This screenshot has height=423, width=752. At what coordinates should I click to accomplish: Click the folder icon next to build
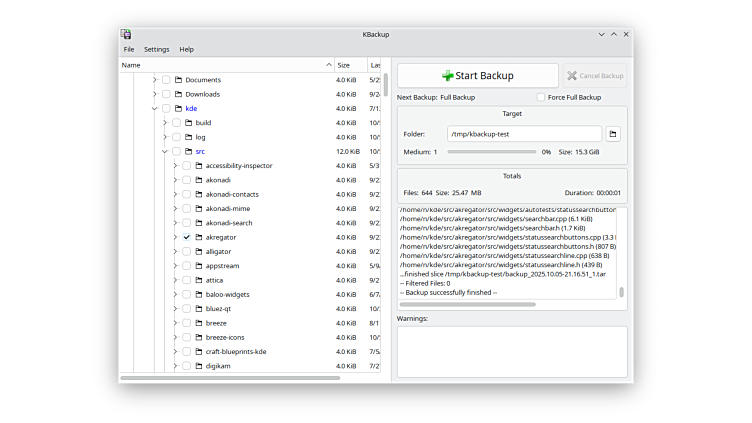click(x=189, y=123)
